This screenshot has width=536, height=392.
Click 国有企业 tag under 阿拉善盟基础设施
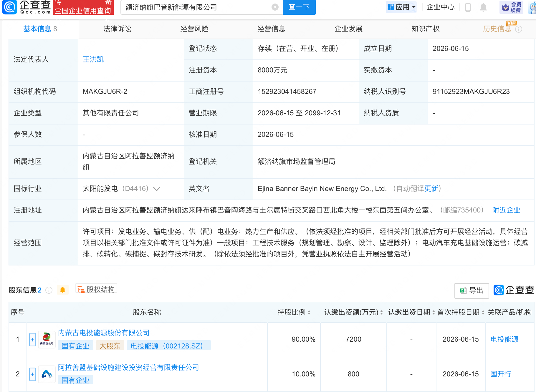tap(75, 380)
